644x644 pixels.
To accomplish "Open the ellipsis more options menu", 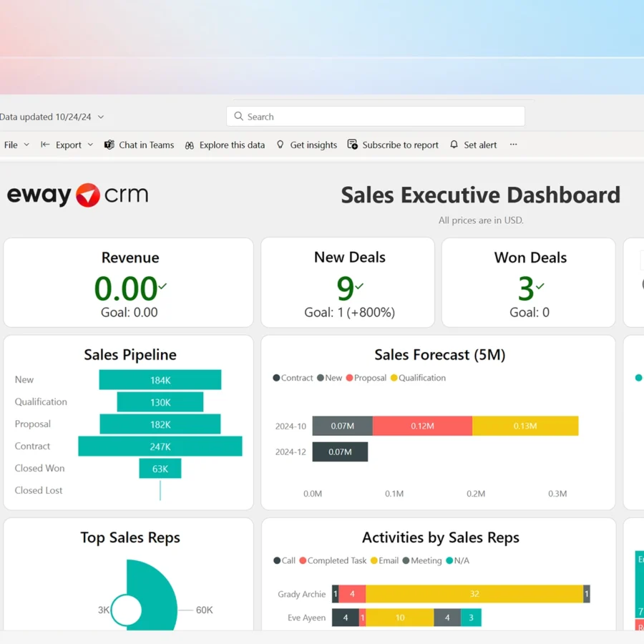I will [513, 145].
